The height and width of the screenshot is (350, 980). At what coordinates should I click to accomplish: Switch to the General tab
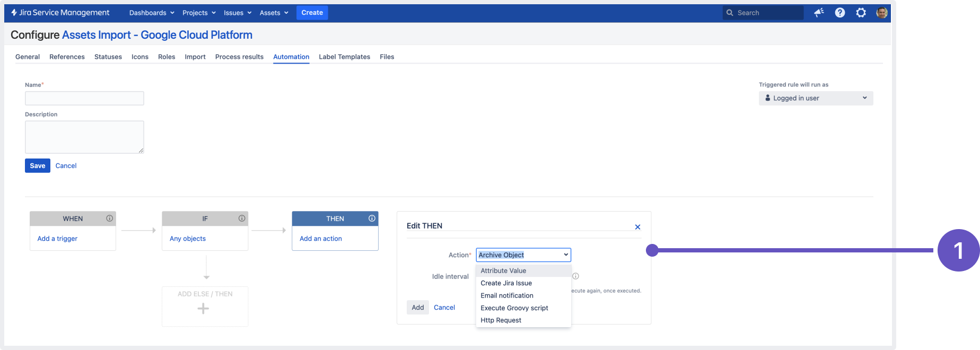point(28,57)
